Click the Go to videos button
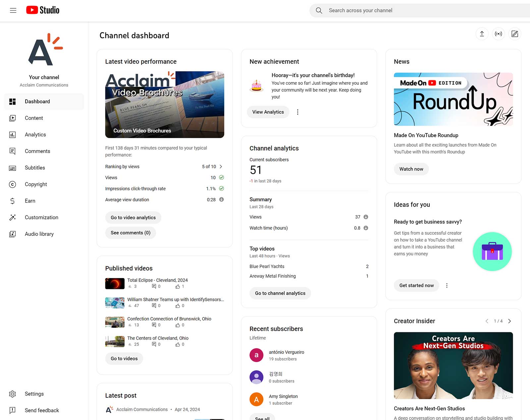The image size is (530, 420). (124, 358)
